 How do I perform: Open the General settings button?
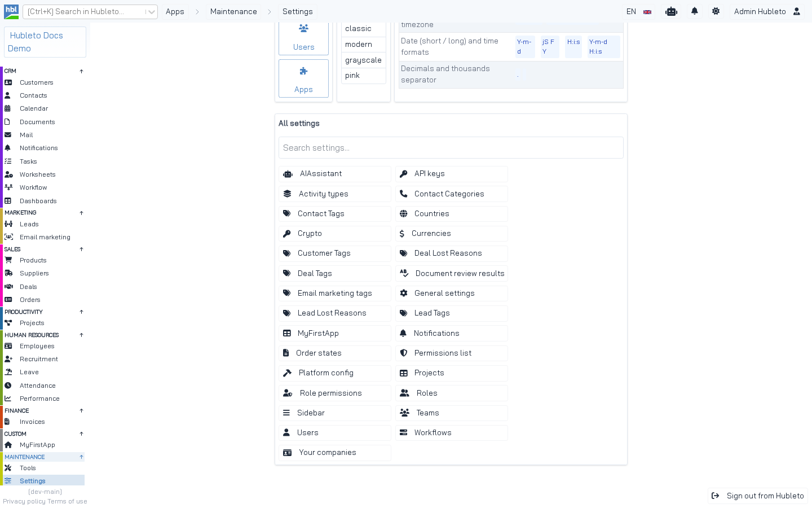pos(452,294)
